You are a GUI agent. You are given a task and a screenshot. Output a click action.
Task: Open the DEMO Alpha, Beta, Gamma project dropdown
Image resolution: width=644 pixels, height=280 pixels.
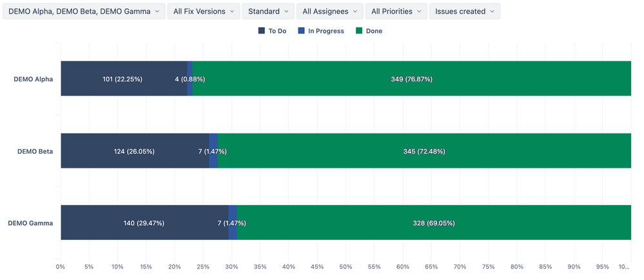[x=84, y=12]
